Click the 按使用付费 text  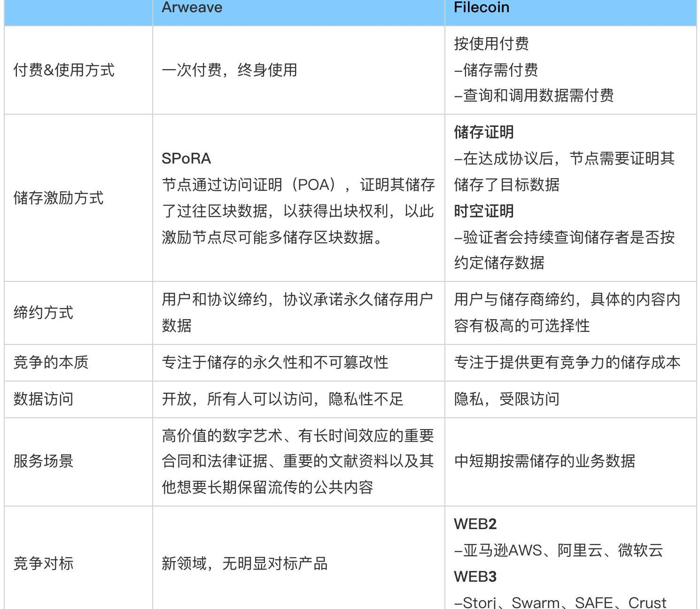(491, 44)
